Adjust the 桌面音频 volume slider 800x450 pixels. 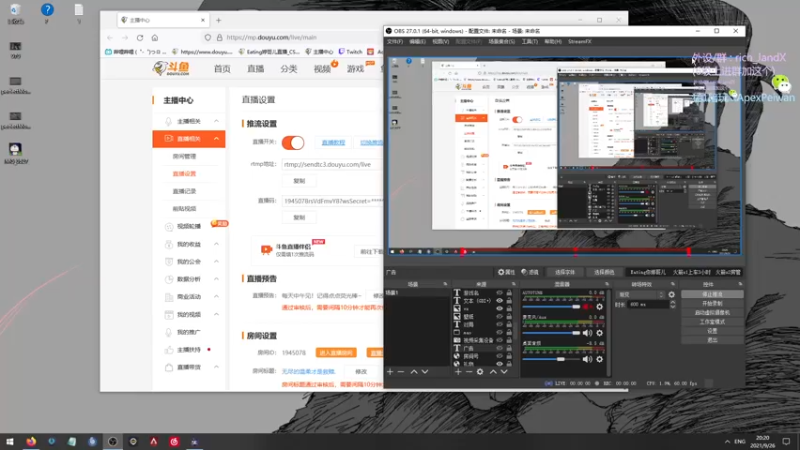point(551,359)
